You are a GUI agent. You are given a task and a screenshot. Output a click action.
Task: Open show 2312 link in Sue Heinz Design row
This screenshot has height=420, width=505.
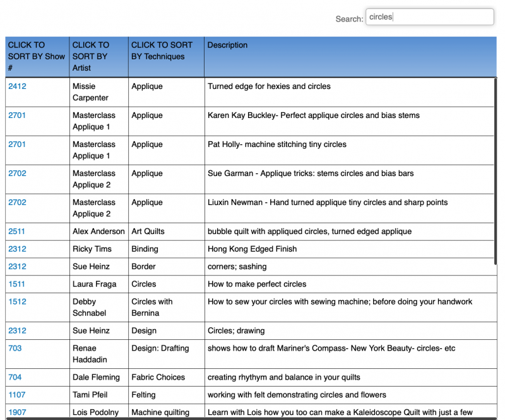[x=17, y=331]
